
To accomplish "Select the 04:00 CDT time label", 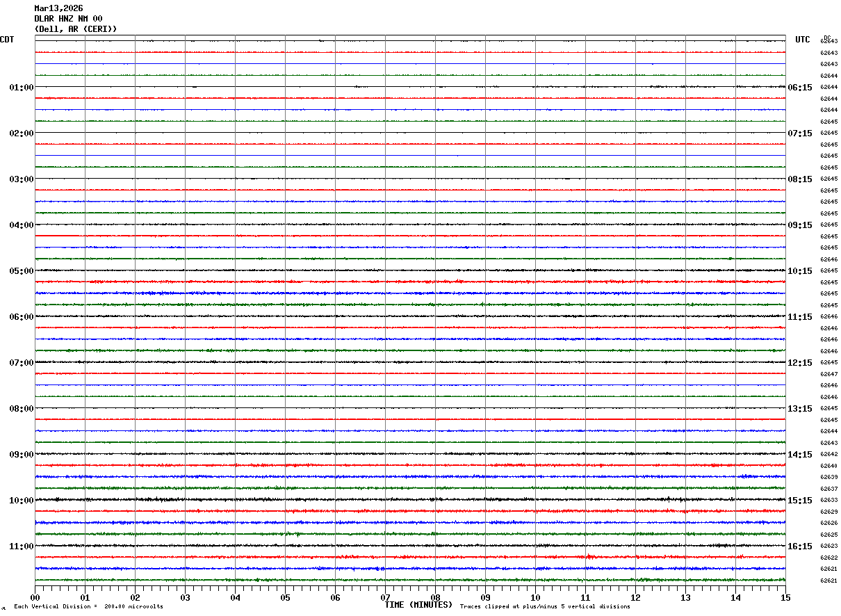I will click(x=22, y=225).
